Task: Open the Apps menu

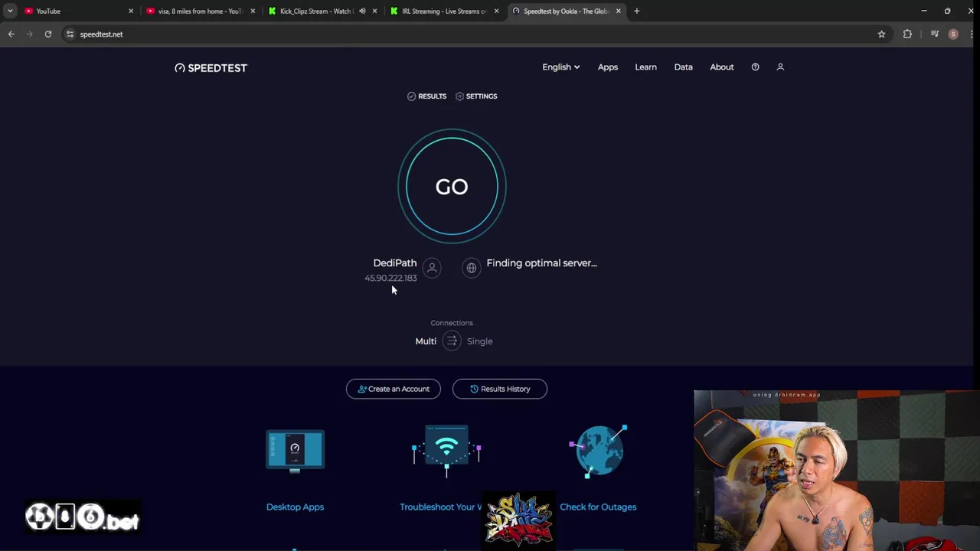Action: (608, 67)
